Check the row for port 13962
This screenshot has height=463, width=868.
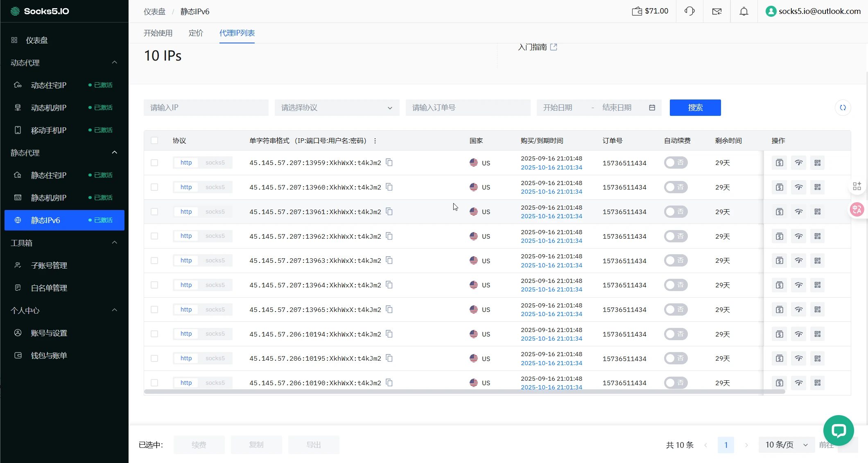coord(154,236)
